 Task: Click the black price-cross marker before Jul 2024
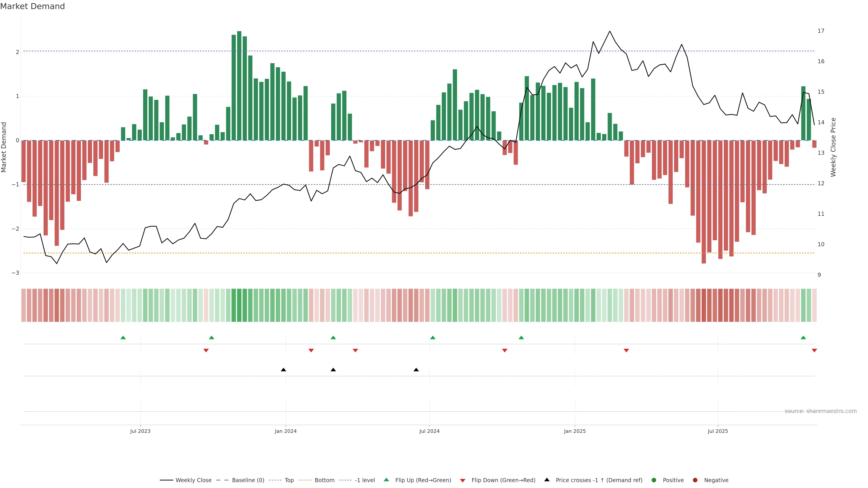point(416,370)
